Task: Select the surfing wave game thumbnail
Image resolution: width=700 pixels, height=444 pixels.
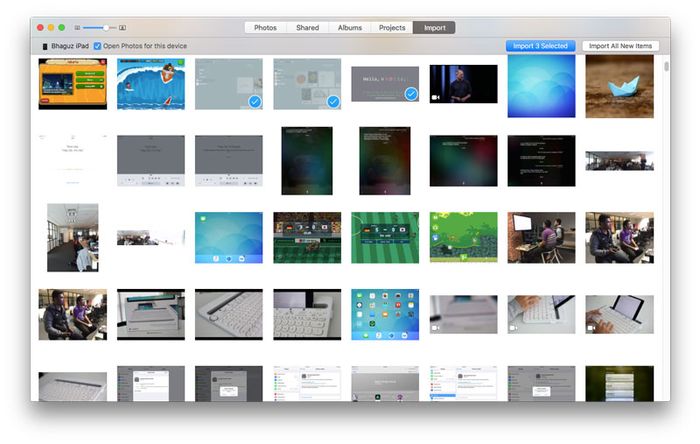Action: [151, 83]
